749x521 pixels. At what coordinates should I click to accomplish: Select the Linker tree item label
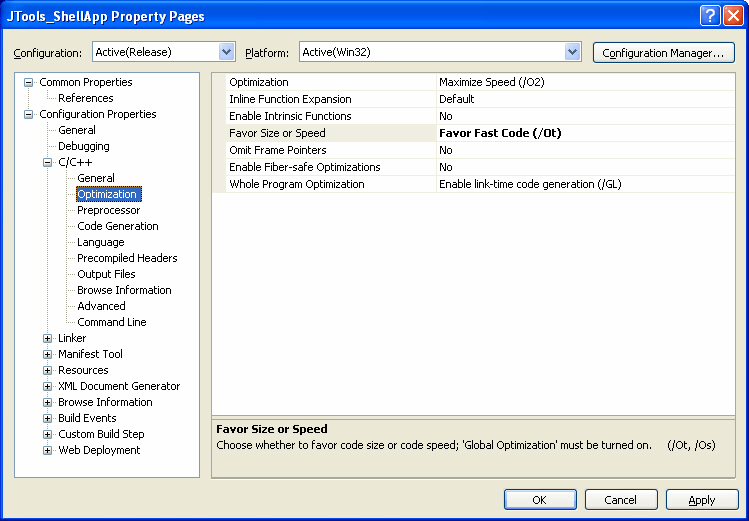pyautogui.click(x=72, y=338)
